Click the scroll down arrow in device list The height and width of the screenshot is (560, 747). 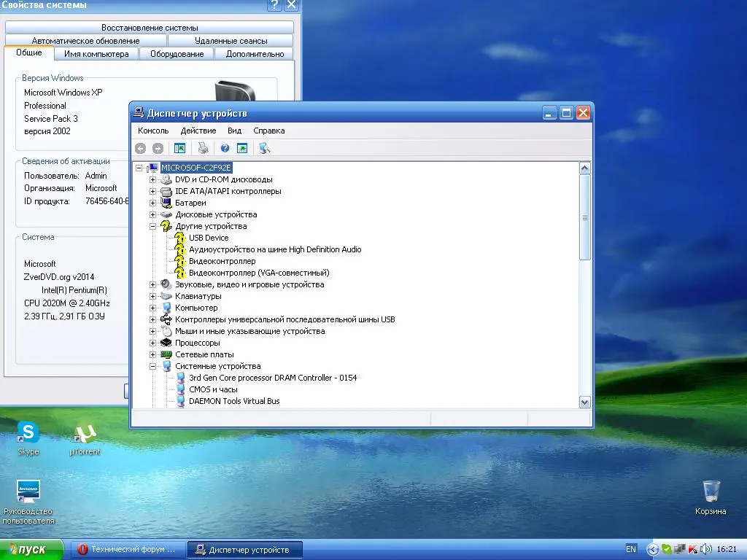pyautogui.click(x=584, y=402)
